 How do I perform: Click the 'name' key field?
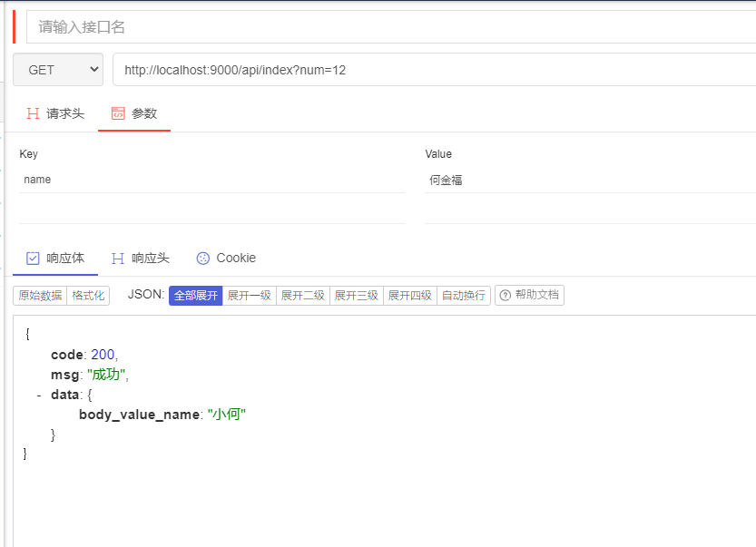(212, 180)
